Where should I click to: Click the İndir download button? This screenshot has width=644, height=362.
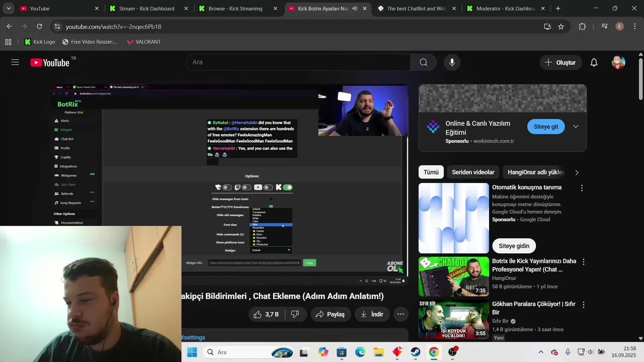click(x=372, y=314)
